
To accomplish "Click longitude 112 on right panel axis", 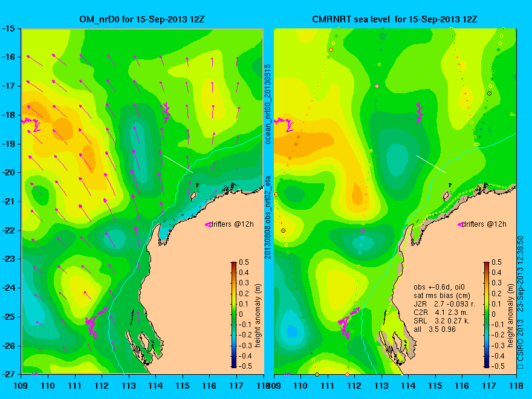I will pyautogui.click(x=354, y=386).
